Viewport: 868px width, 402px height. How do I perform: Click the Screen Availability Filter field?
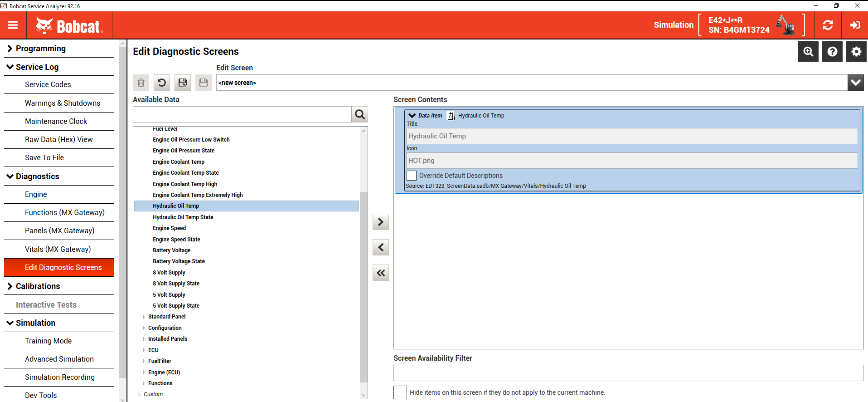click(x=628, y=373)
